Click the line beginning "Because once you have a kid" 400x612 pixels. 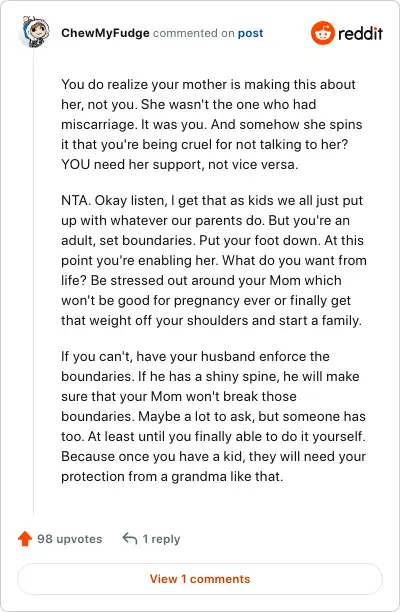coord(213,456)
